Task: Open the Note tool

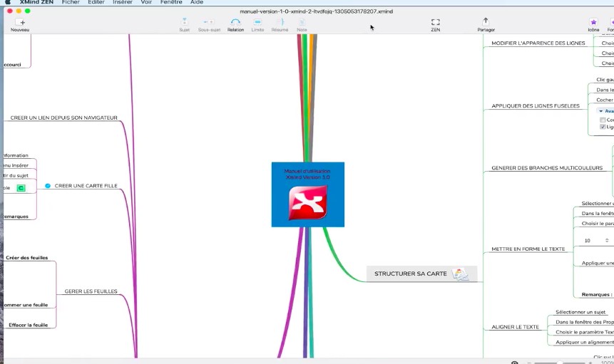Action: coord(302,25)
